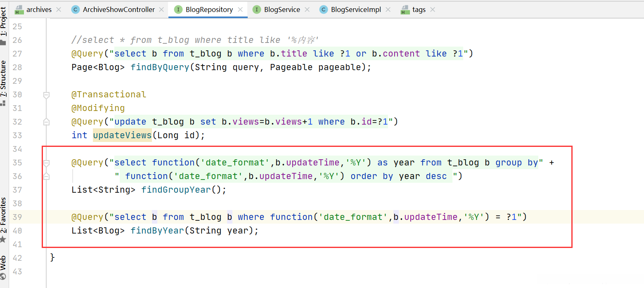Collapse the fold marker at line 32
Screen dimensions: 644x288
46,122
